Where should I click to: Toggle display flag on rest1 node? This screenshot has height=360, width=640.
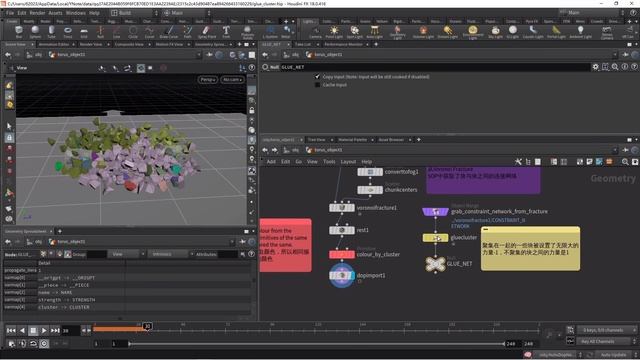[352, 230]
